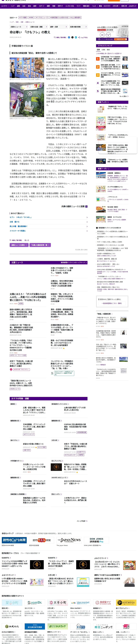The height and width of the screenshot is (644, 138).
Task: Expand the 兵庫の企画・連載 chevron
Action: 47,27
